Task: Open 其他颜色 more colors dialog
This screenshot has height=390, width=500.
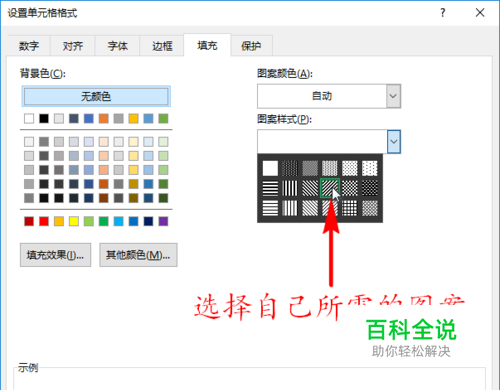Action: (138, 255)
